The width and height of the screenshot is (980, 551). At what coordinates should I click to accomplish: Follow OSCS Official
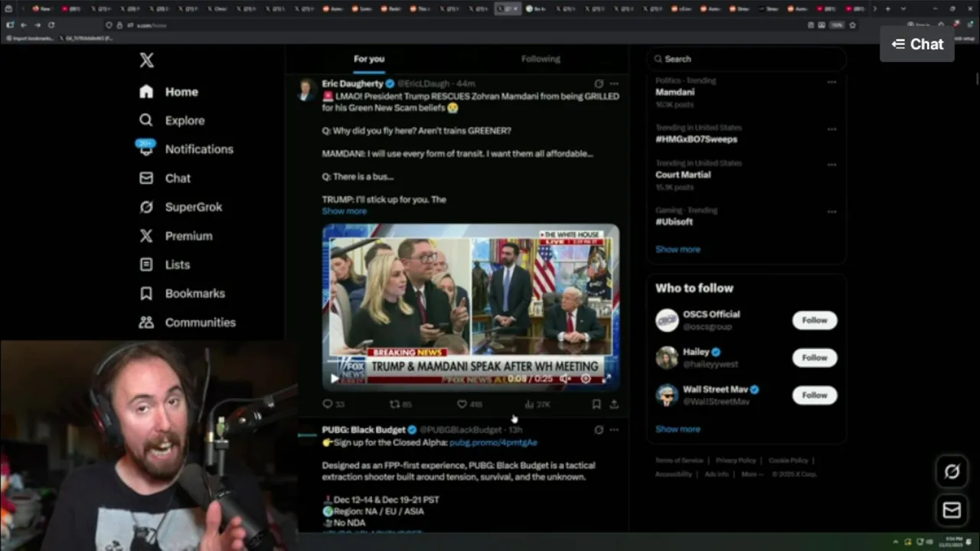click(815, 321)
